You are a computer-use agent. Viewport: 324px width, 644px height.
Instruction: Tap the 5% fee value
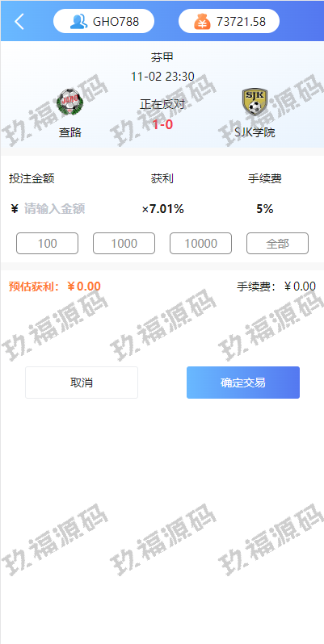click(x=265, y=209)
